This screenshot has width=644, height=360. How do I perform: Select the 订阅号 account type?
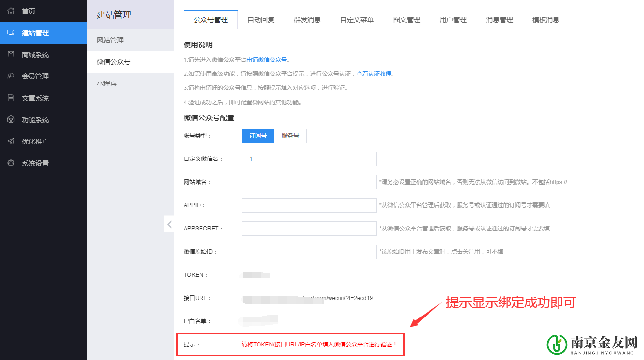257,136
